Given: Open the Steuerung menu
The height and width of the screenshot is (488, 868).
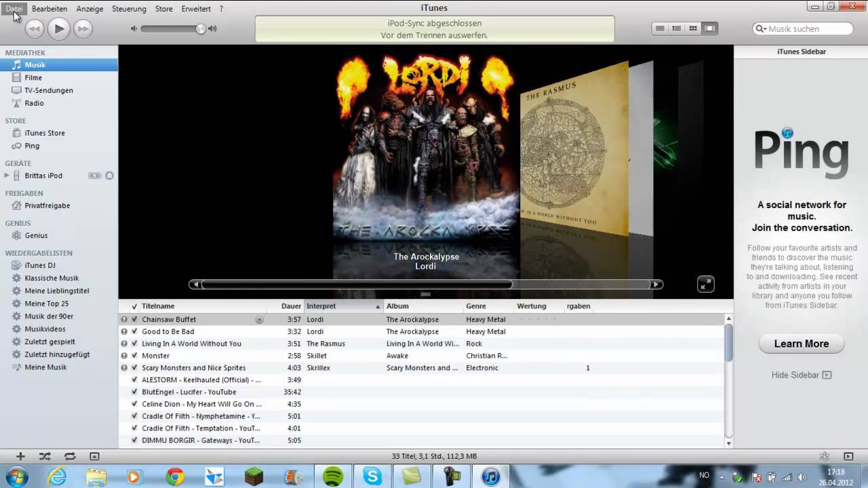Looking at the screenshot, I should (129, 9).
